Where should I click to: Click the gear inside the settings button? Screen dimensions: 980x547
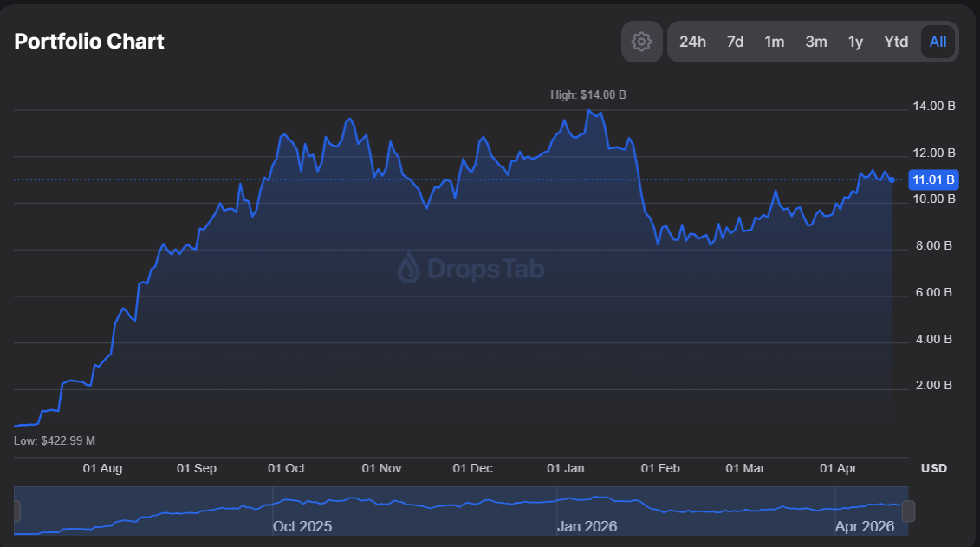[641, 41]
